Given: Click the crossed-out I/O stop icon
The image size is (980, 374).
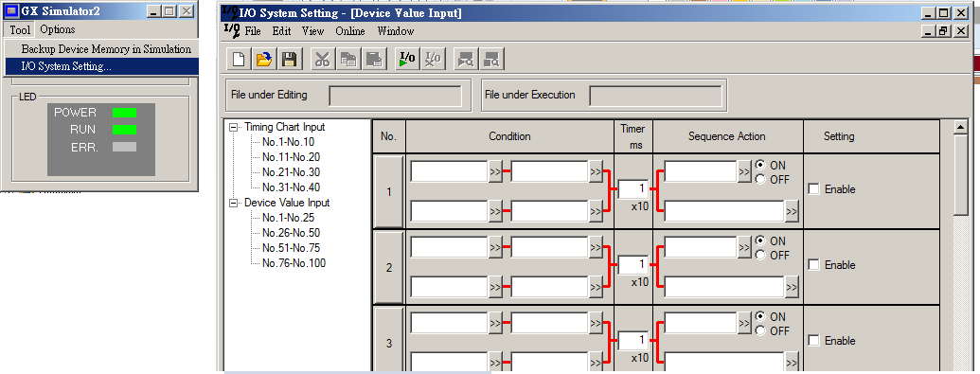Looking at the screenshot, I should tap(433, 60).
